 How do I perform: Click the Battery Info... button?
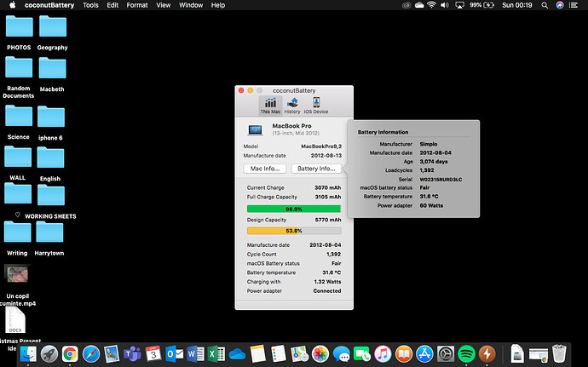316,169
